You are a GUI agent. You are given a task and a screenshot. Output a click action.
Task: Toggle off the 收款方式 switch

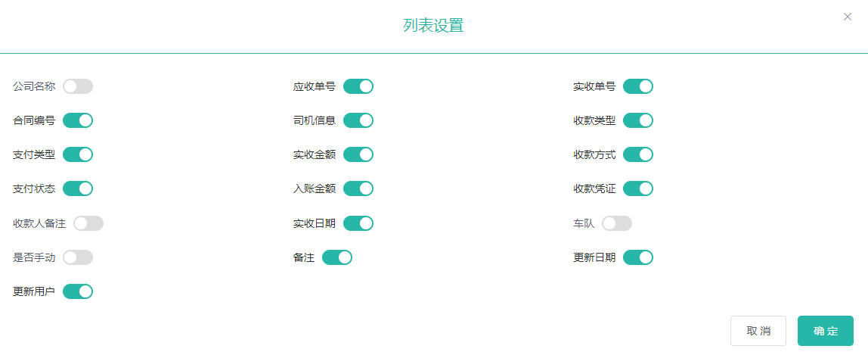click(638, 154)
